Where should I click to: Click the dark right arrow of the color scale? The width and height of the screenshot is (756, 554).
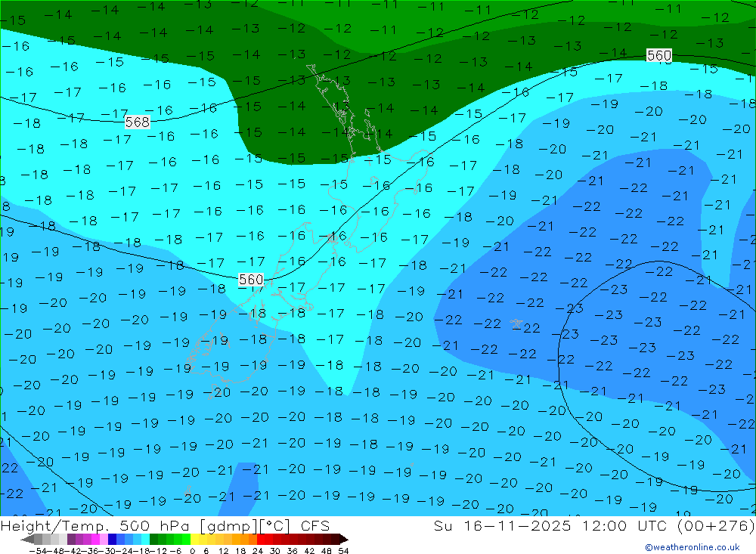tap(344, 539)
